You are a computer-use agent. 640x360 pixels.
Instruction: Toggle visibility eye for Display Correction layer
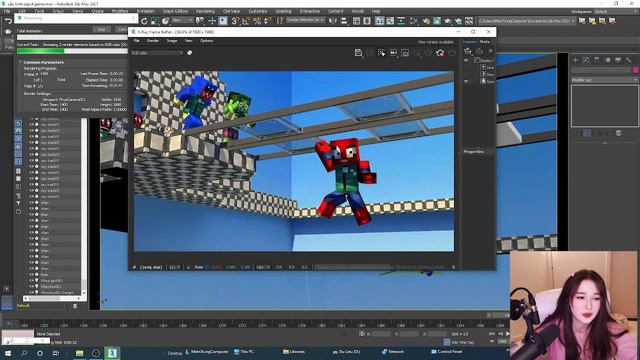click(466, 60)
